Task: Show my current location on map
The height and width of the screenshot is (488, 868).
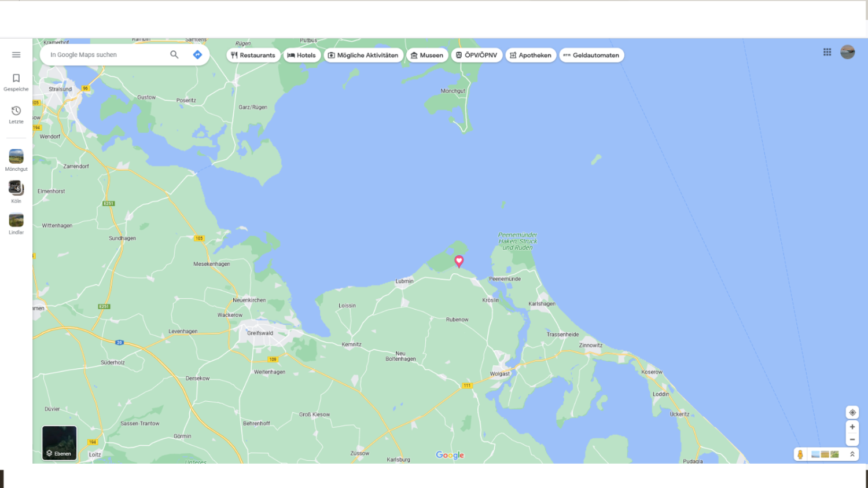Action: 852,413
